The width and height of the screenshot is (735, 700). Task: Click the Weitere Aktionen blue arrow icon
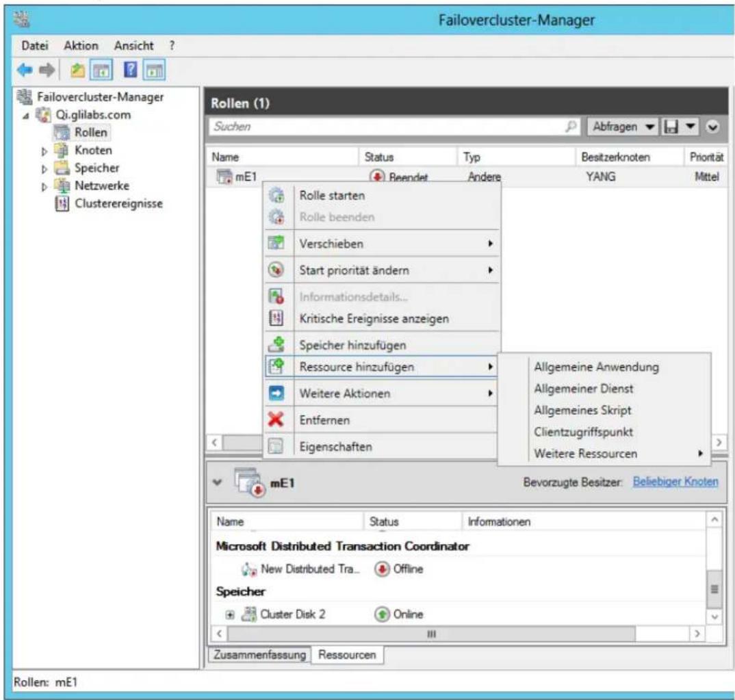[x=276, y=393]
